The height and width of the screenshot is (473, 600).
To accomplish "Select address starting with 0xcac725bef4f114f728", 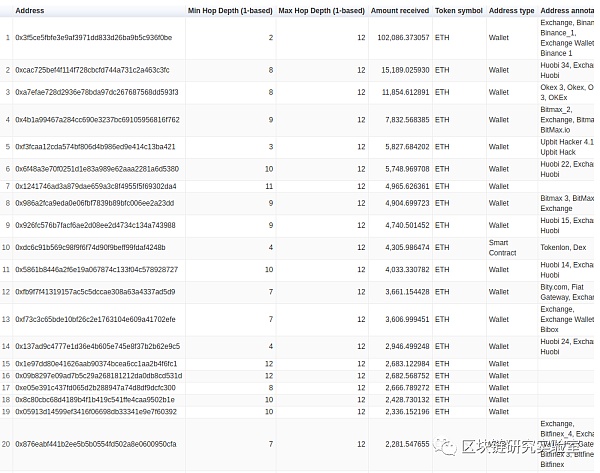I will [x=92, y=70].
